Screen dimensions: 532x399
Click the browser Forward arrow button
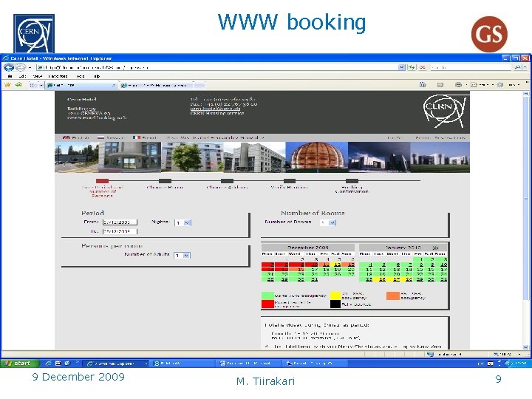(21, 67)
